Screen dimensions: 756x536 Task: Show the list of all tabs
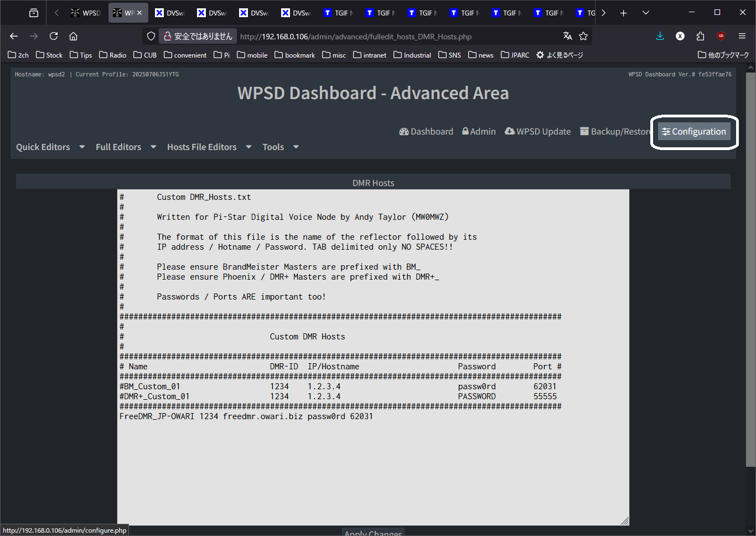645,13
